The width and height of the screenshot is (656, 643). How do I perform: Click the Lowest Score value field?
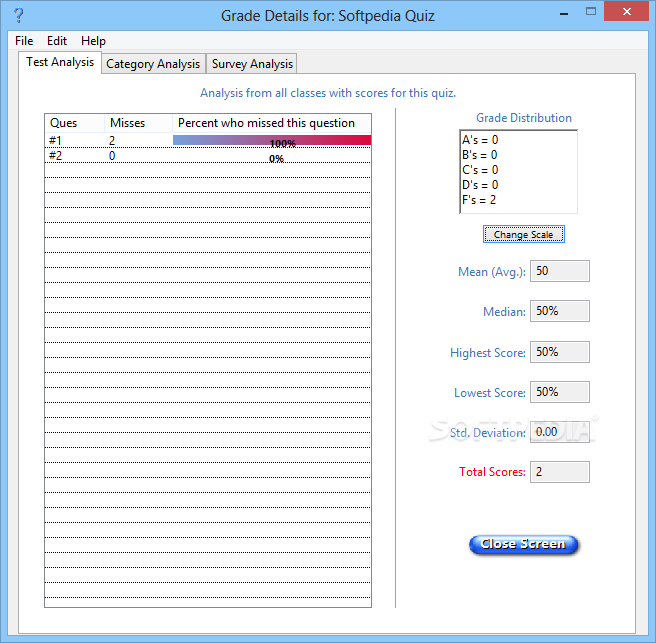(559, 392)
